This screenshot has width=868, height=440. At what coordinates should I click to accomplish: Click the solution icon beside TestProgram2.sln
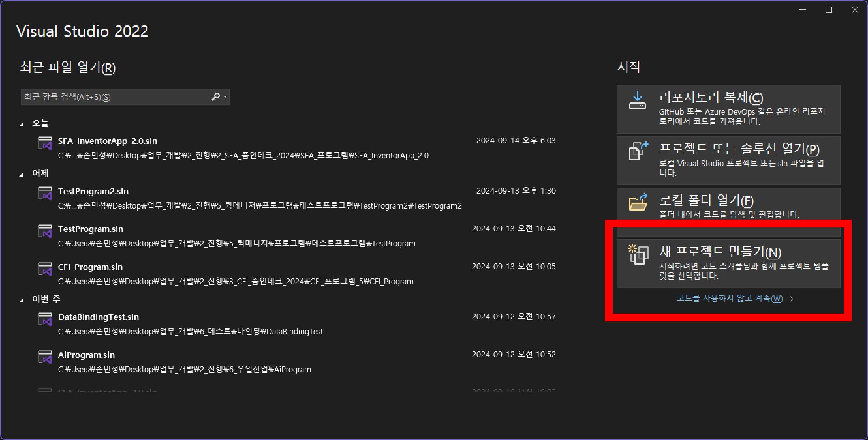(45, 193)
